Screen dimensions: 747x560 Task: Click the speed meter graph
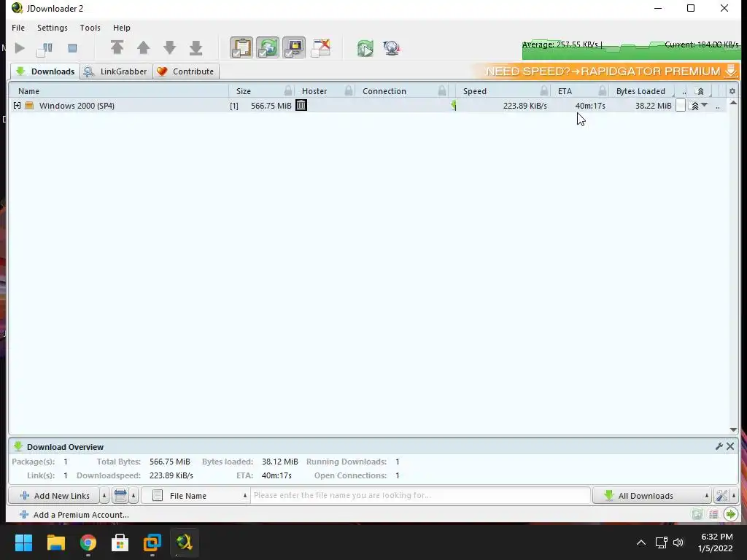click(631, 49)
